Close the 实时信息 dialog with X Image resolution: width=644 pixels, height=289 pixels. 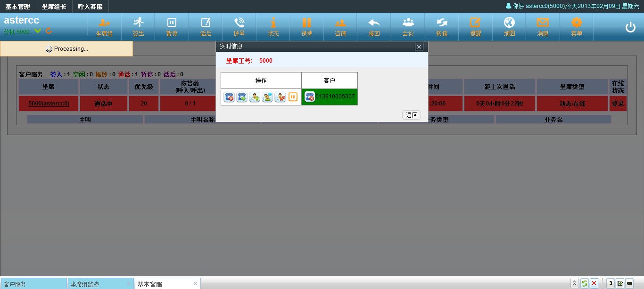(x=419, y=47)
